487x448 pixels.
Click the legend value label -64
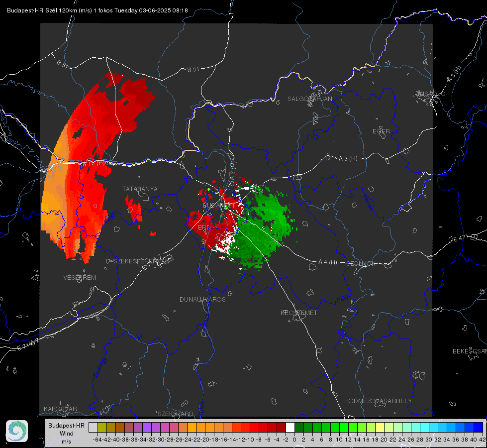tap(98, 440)
